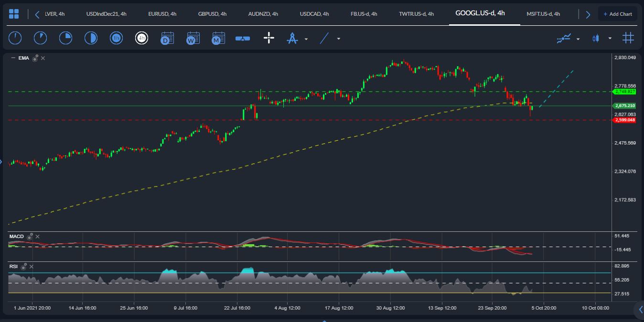The image size is (644, 322).
Task: Switch to the Daily timeframe calendar icon
Action: (x=167, y=38)
